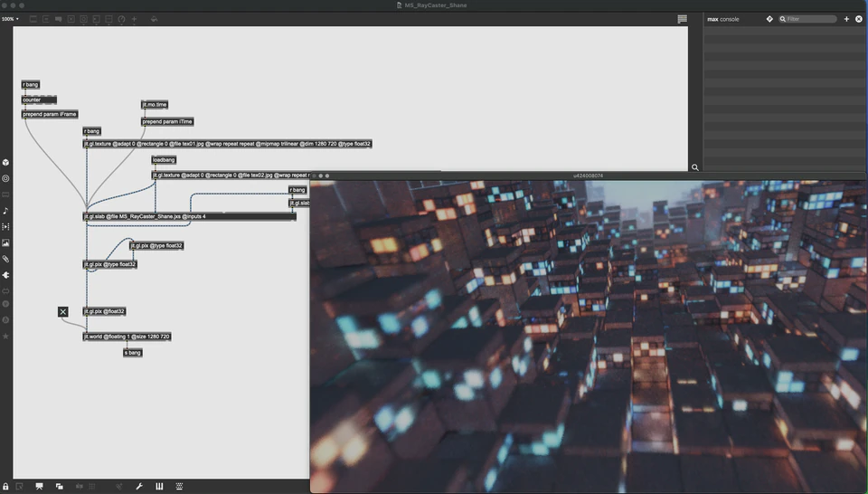
Task: Click the plus icon in max console header
Action: coord(846,19)
